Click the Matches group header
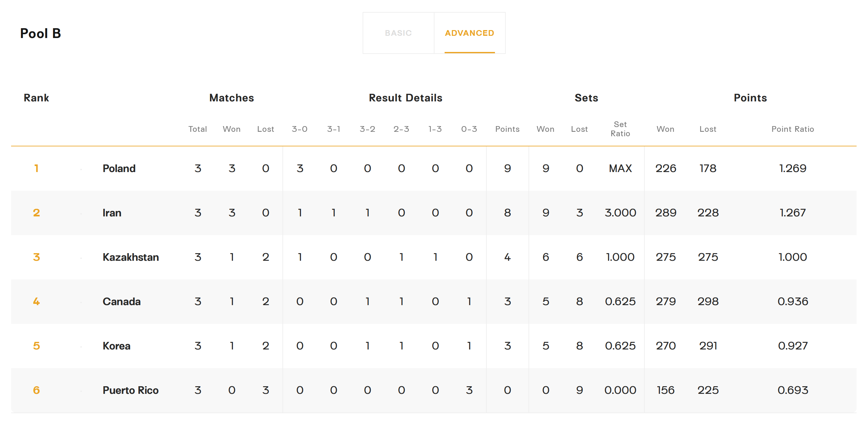The height and width of the screenshot is (429, 868). (x=231, y=98)
